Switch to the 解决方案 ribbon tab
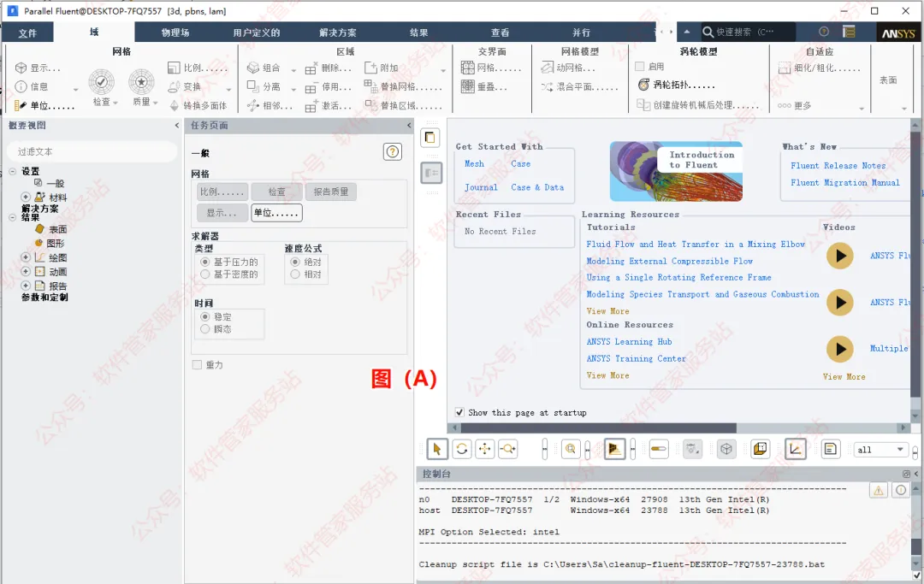The height and width of the screenshot is (584, 924). tap(338, 32)
